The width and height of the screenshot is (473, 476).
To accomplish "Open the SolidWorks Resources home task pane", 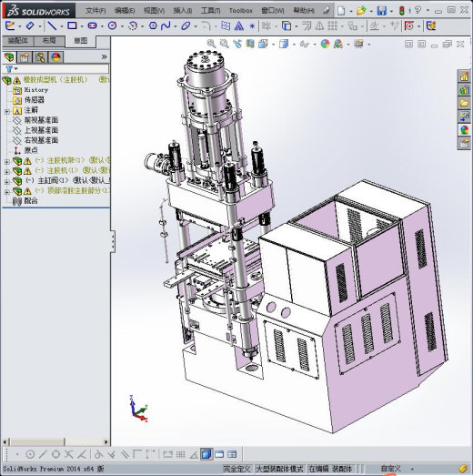I will (464, 76).
